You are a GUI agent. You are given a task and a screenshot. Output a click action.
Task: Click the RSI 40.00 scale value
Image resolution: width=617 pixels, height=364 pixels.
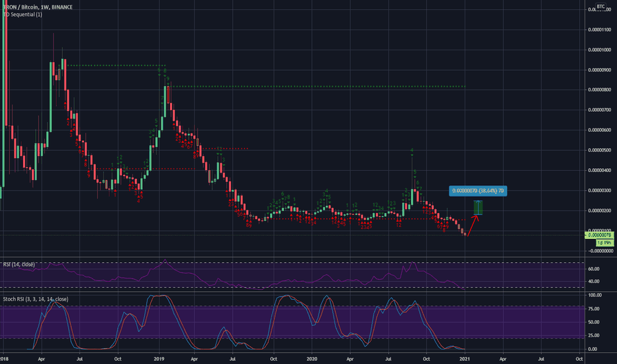pos(594,282)
